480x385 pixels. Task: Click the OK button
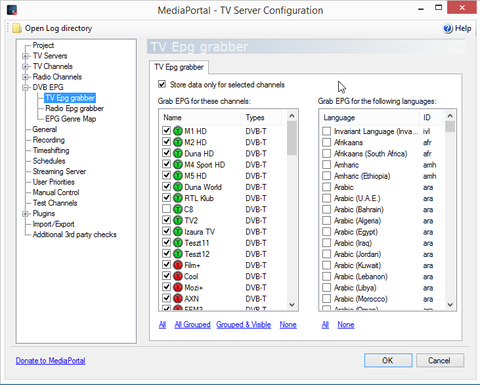click(388, 360)
